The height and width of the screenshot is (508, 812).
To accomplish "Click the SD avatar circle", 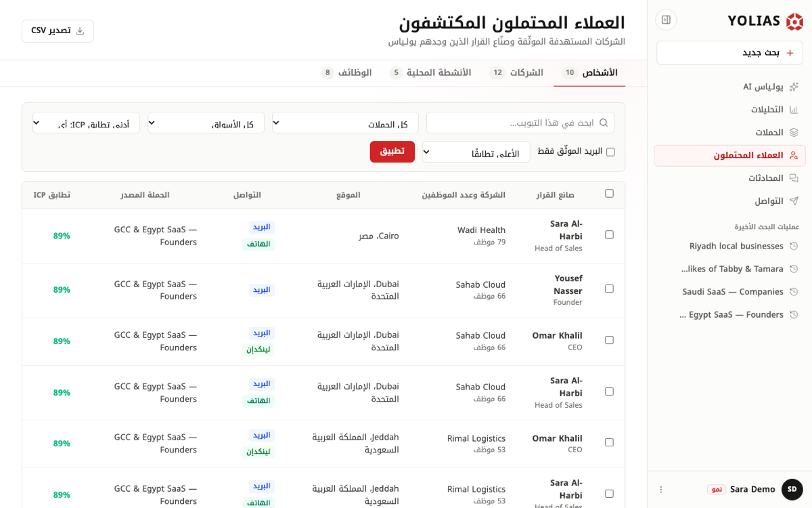I will 792,489.
